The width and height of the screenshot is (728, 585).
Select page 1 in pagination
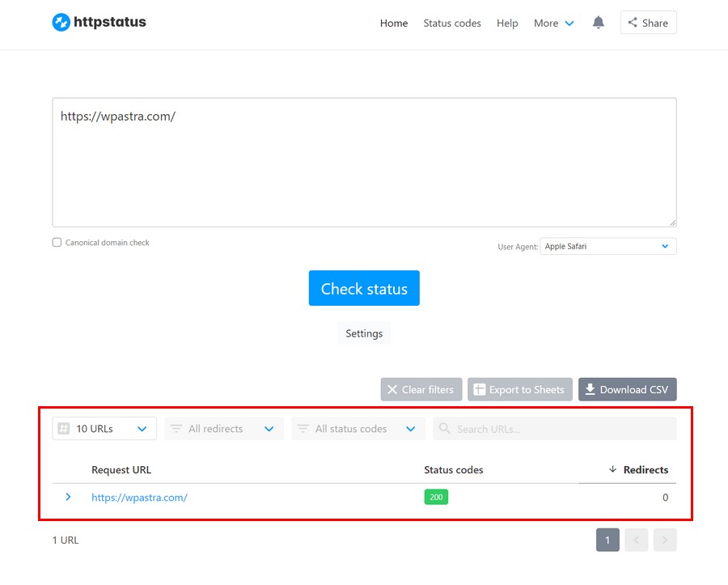click(607, 540)
